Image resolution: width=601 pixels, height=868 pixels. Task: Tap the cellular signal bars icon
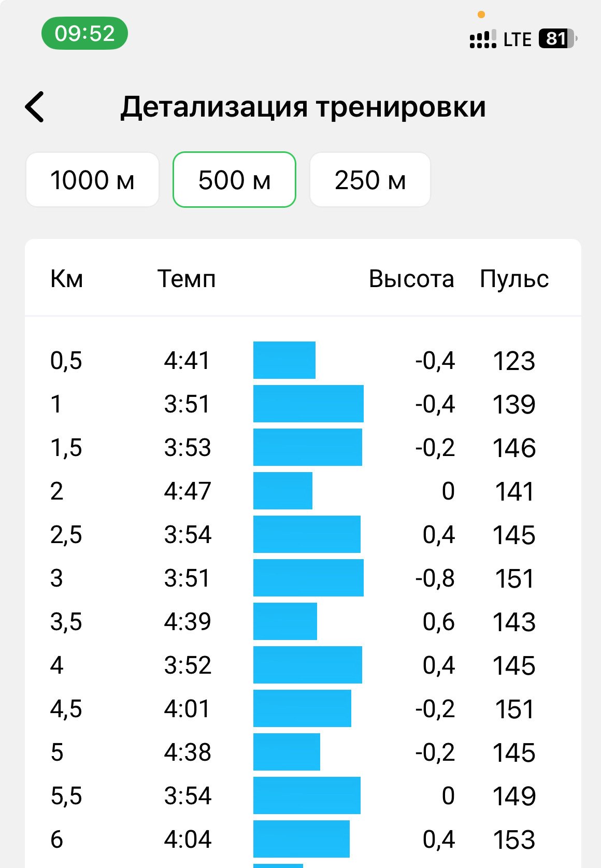point(482,39)
